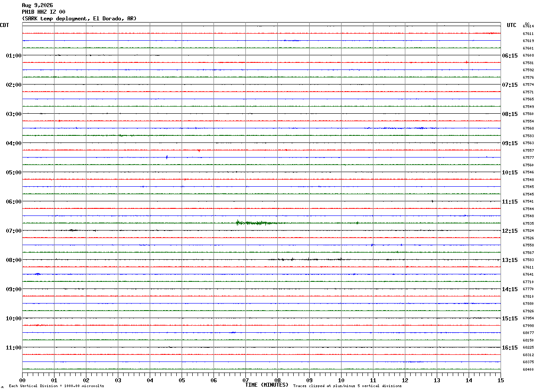This screenshot has height=392, width=536.
Task: Click the DC offset value 68400
Action: point(528,370)
